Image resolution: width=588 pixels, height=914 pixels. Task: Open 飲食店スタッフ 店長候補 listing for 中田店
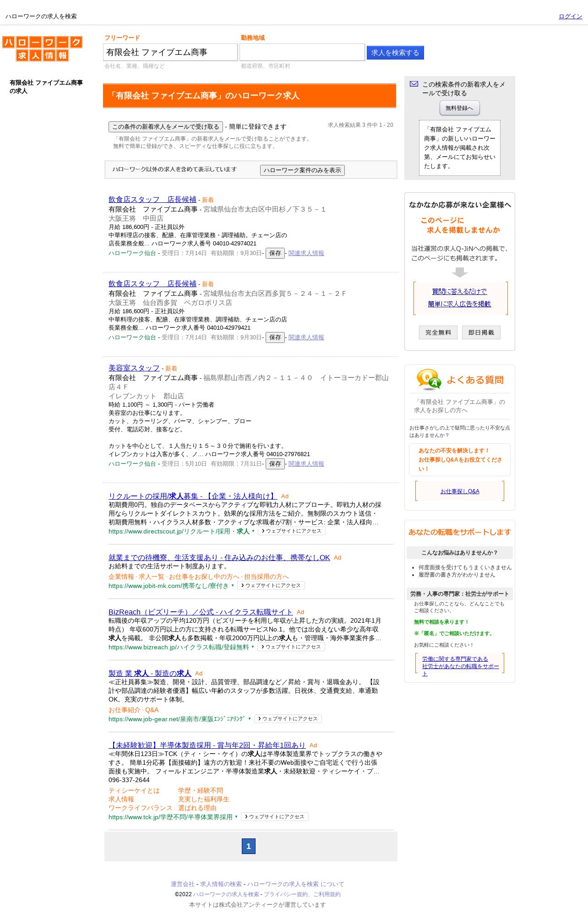click(x=152, y=200)
